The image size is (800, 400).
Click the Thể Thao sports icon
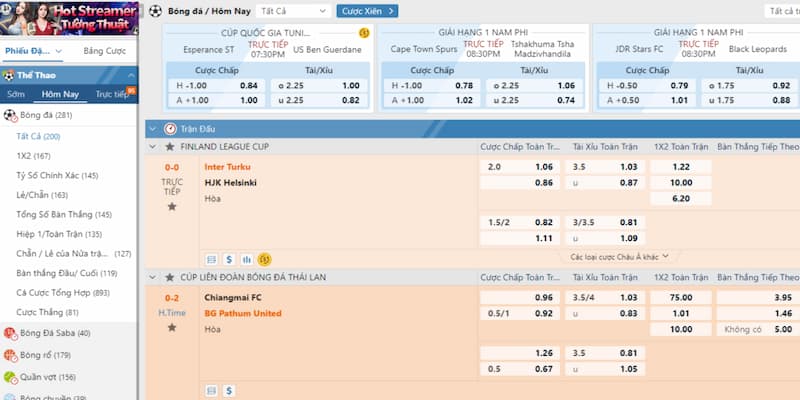click(x=9, y=76)
